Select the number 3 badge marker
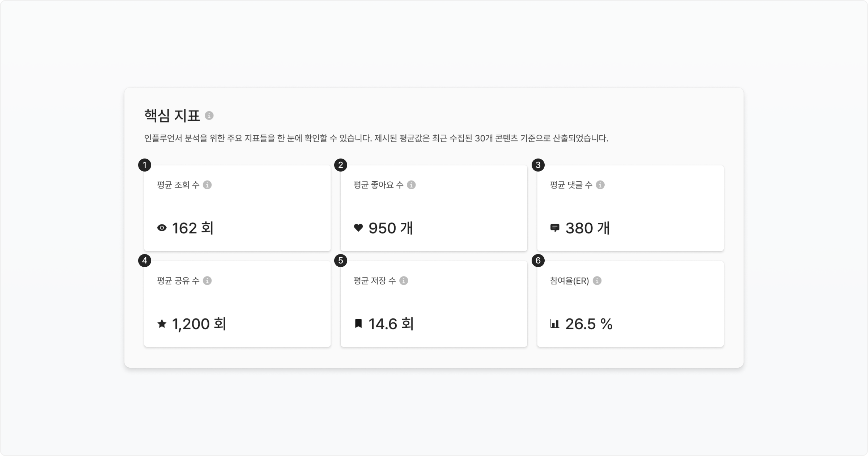This screenshot has width=868, height=456. click(x=538, y=165)
